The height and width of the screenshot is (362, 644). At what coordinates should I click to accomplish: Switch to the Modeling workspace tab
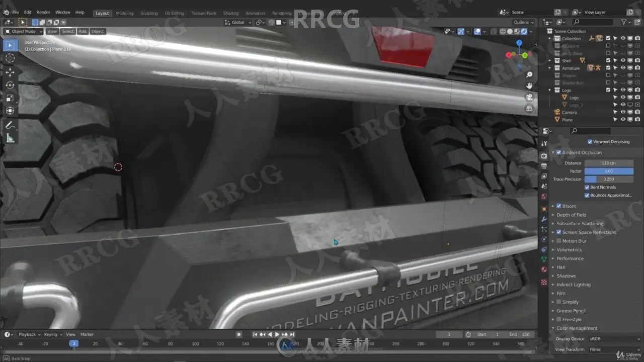(125, 13)
